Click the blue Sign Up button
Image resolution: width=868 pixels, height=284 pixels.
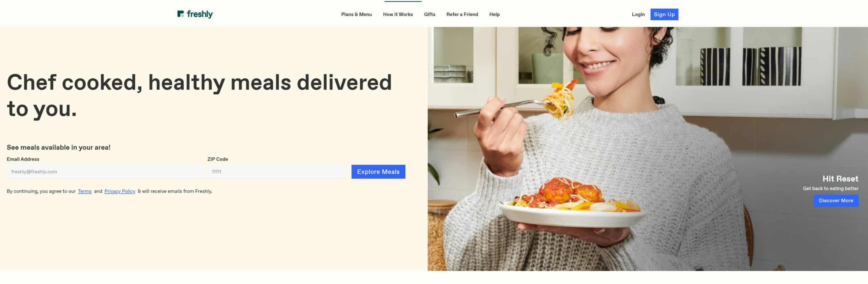664,14
